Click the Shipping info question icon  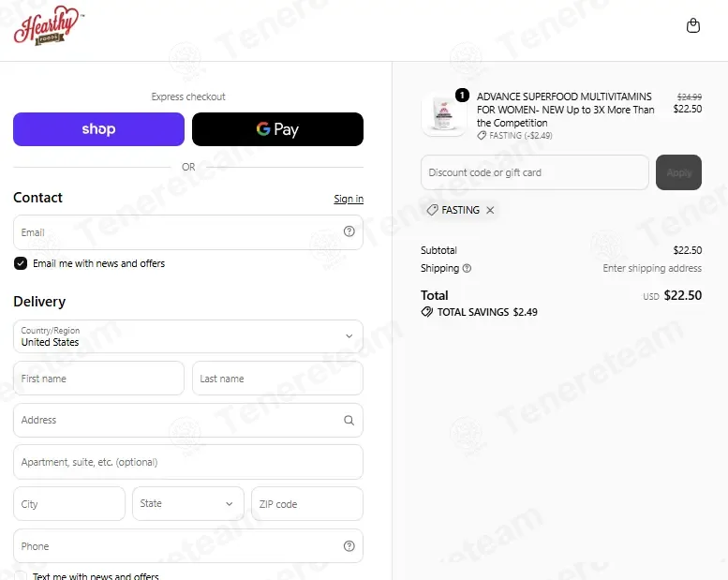coord(467,268)
